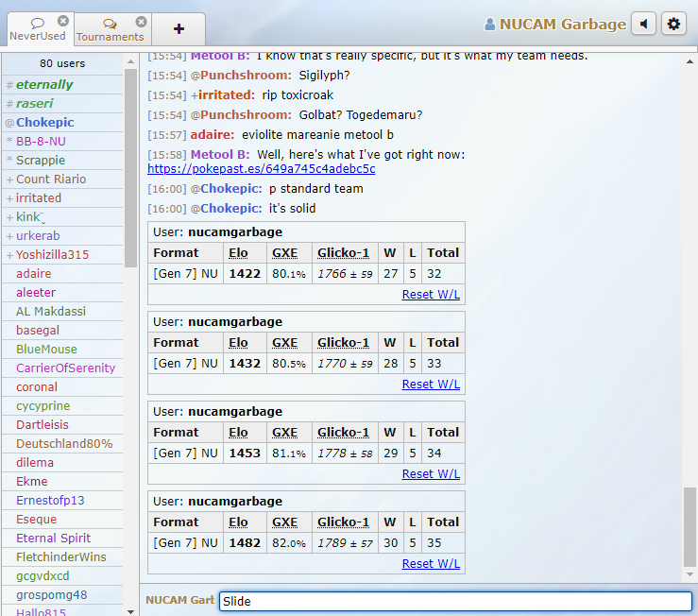
Task: Open the pokepast.es team link
Action: [x=261, y=169]
